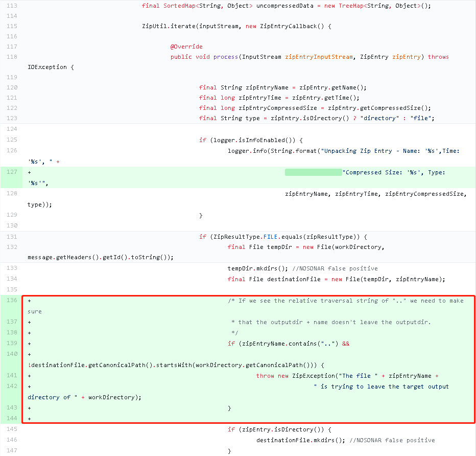The height and width of the screenshot is (456, 476).
Task: Click the ZipUtil.iterate call
Action: point(169,26)
